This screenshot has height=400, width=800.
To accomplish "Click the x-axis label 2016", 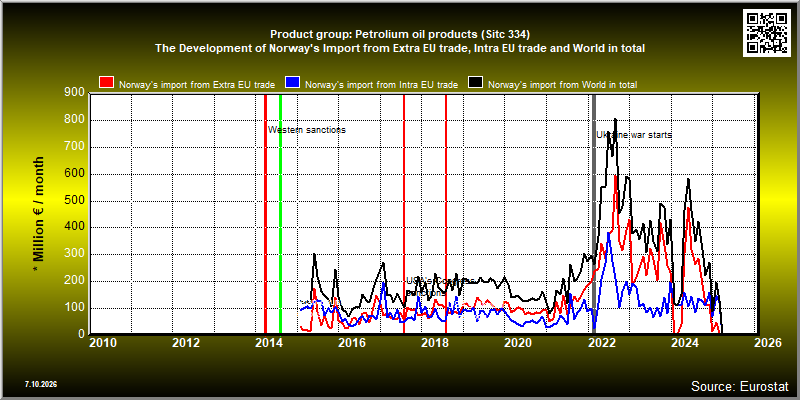I will [352, 343].
